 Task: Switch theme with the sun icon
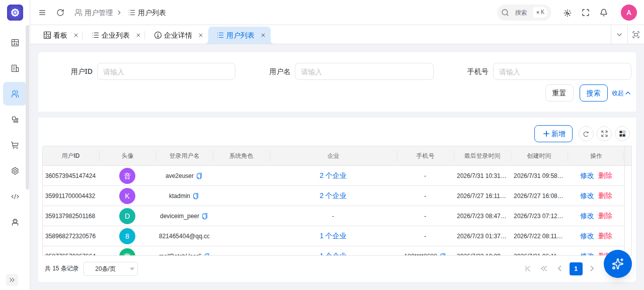pos(568,13)
